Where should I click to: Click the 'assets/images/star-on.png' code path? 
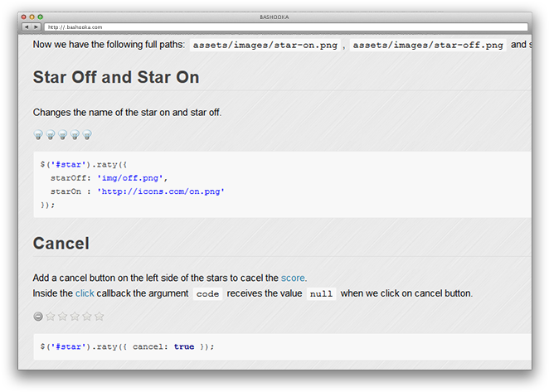click(265, 45)
